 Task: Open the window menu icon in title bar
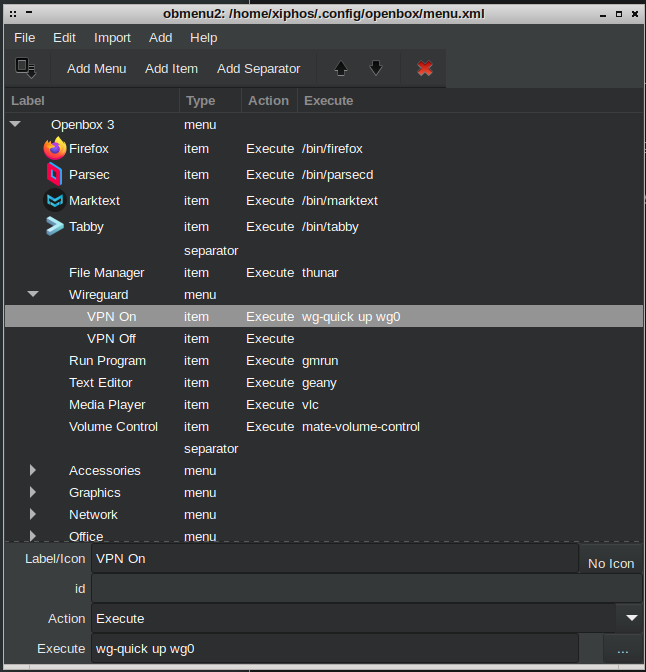click(x=13, y=14)
